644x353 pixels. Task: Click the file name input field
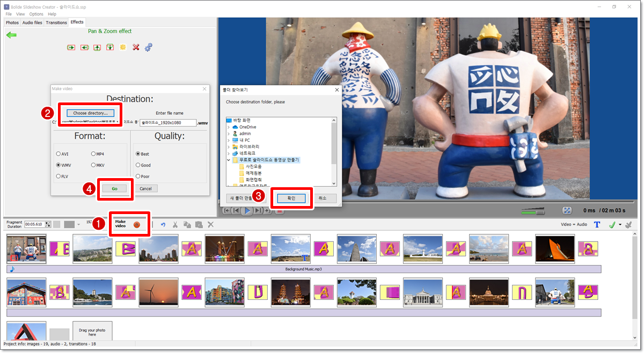coord(168,123)
